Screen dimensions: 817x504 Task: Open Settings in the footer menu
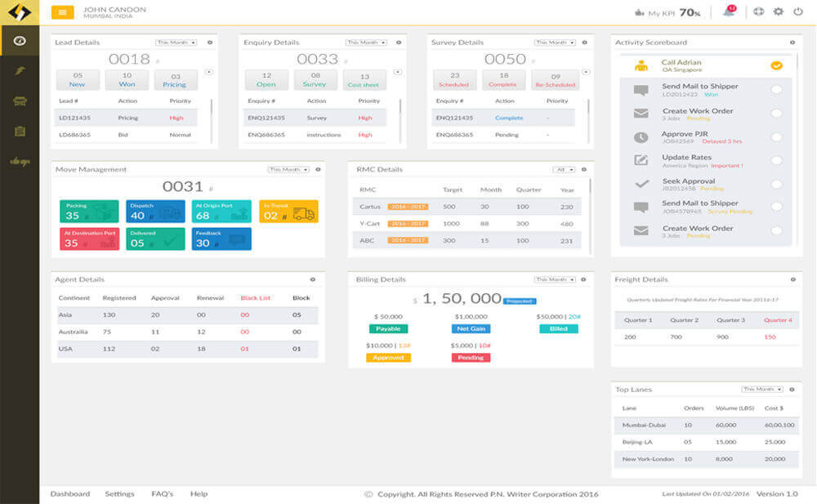[119, 493]
